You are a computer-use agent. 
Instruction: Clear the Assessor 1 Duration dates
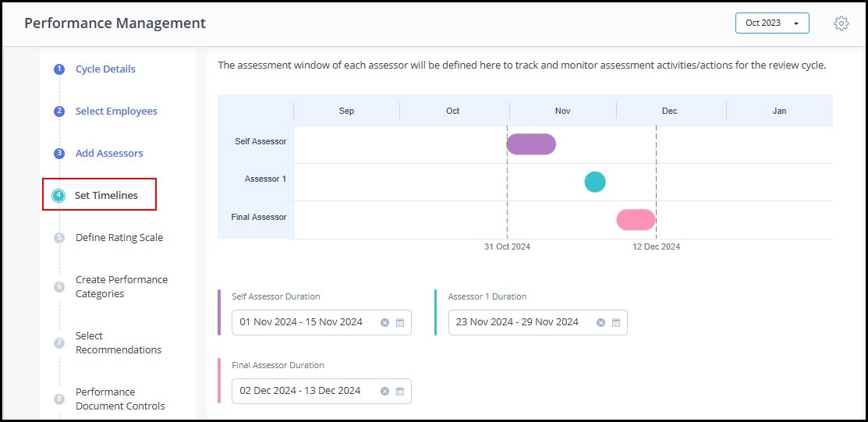[x=601, y=323]
